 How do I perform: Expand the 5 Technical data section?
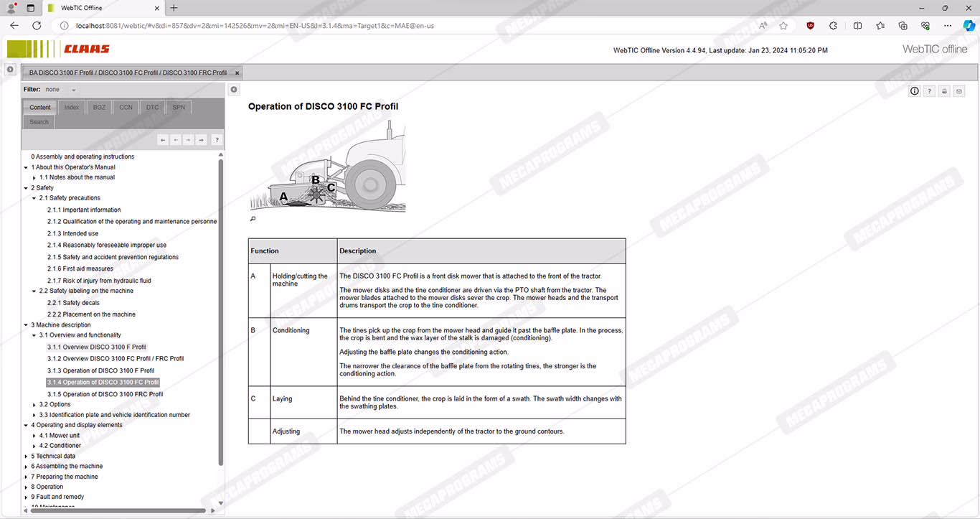[x=26, y=457]
